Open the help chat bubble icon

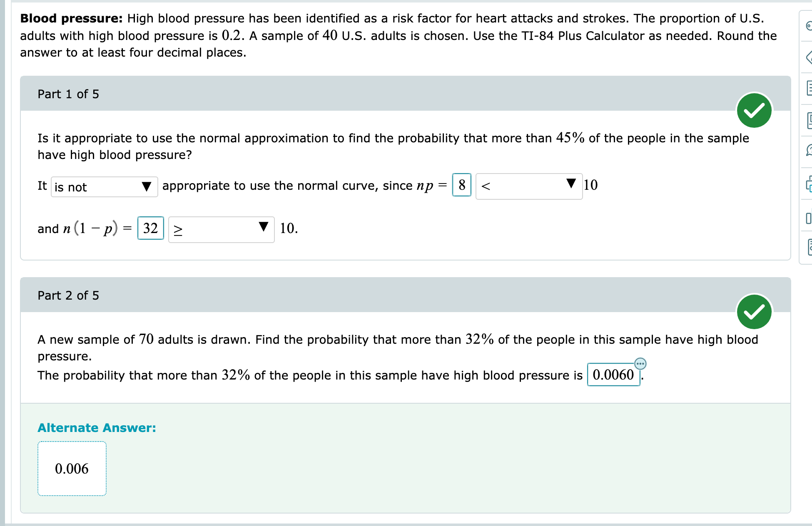(809, 150)
